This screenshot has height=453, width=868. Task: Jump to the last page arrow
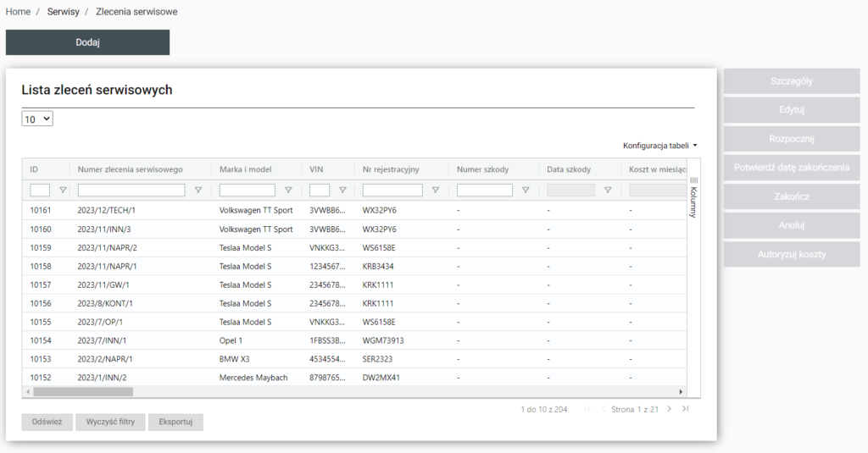(x=685, y=409)
